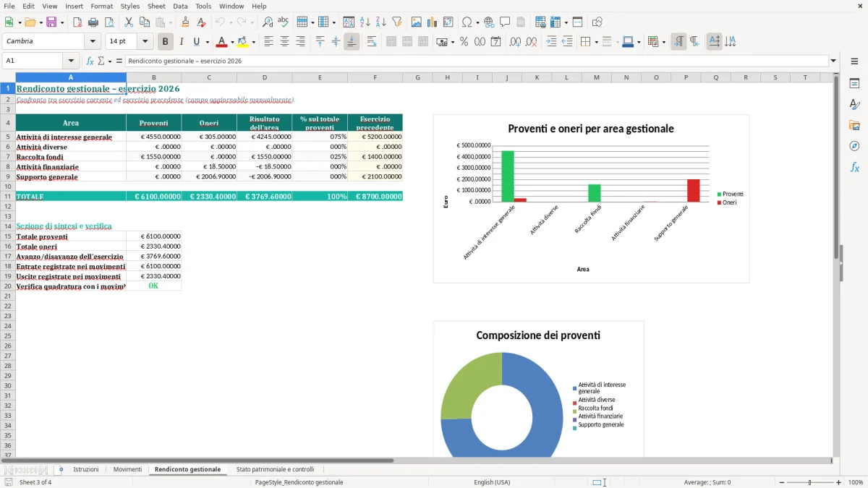Screen dimensions: 868x488
Task: Run the Spelling check
Action: pos(284,22)
